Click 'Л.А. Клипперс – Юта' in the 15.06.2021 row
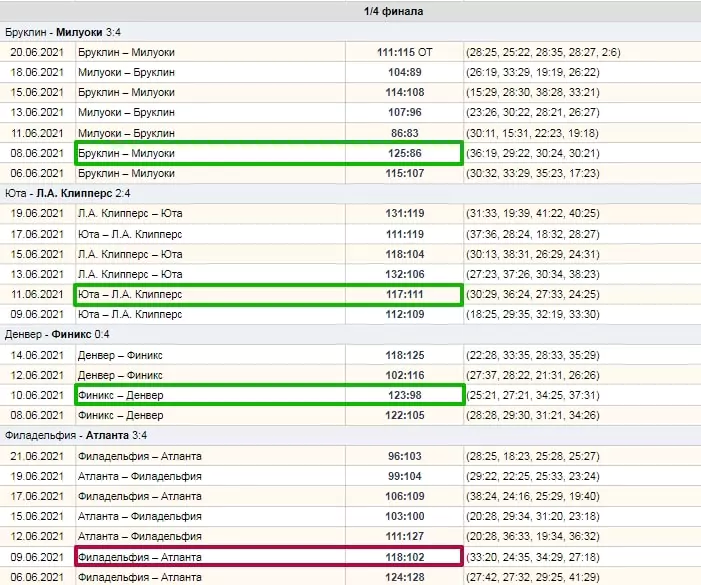The height and width of the screenshot is (585, 701). tap(130, 254)
